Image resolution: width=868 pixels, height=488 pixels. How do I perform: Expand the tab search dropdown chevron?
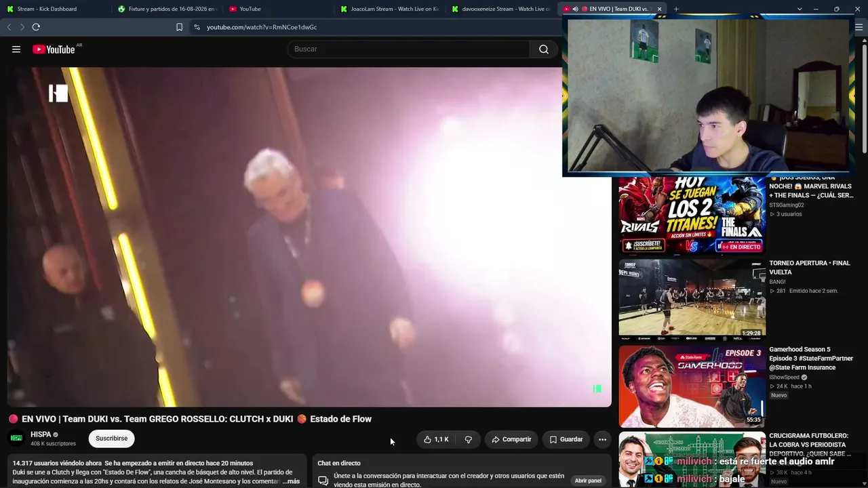click(800, 9)
